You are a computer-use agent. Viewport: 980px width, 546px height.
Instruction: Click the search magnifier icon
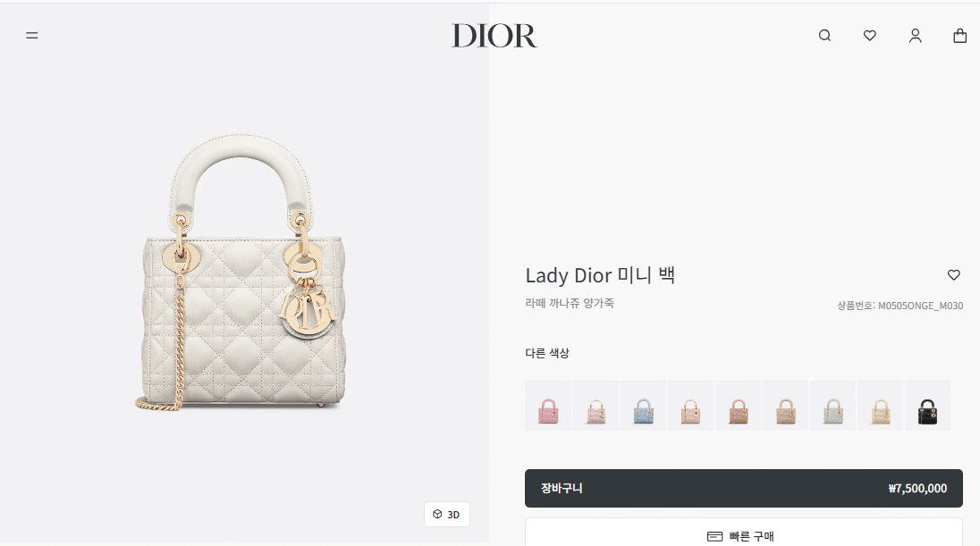[825, 36]
